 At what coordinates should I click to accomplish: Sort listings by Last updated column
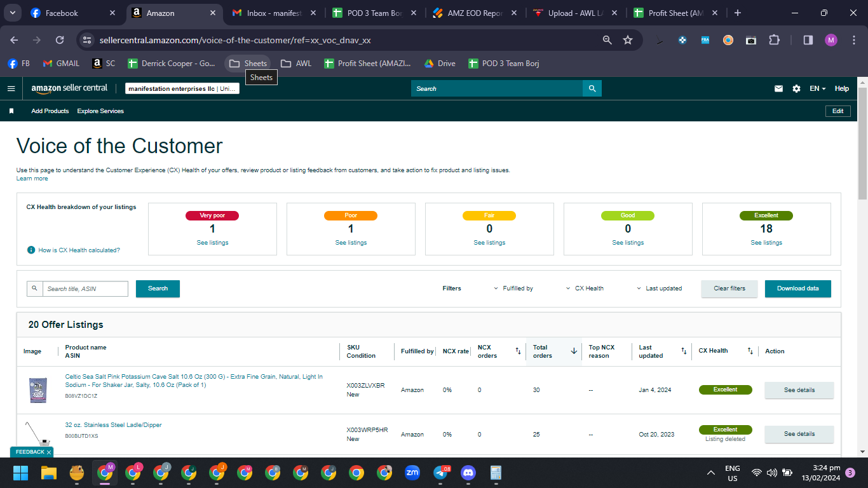[x=684, y=351]
